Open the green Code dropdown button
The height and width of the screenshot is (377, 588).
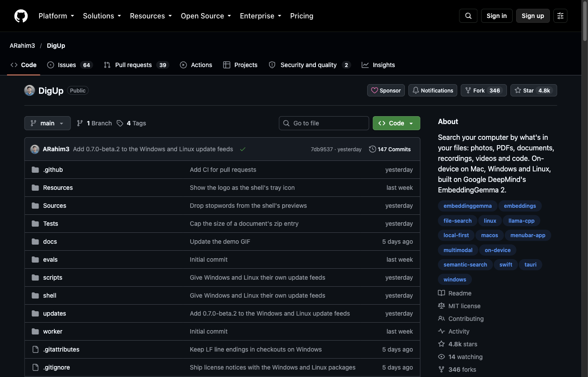point(397,123)
